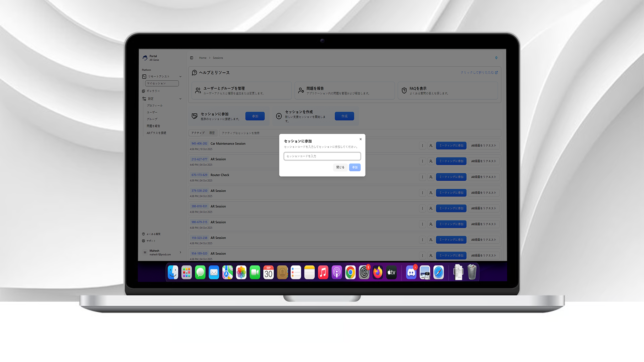Select the アクティブ tab
The image size is (644, 362).
[198, 133]
